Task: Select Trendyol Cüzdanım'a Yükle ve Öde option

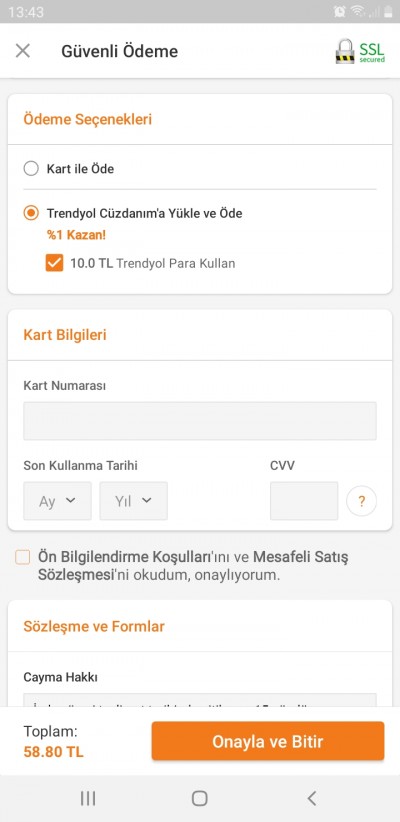Action: [x=31, y=213]
